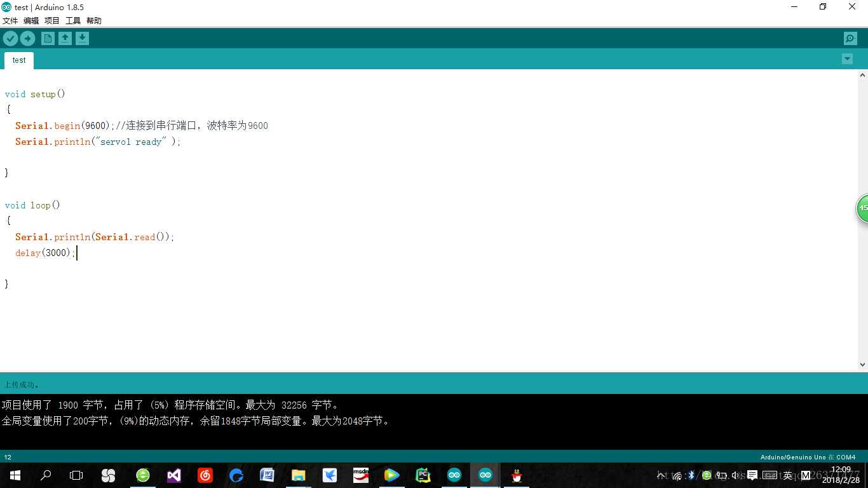
Task: Upload the sketch with the arrow button
Action: [27, 39]
